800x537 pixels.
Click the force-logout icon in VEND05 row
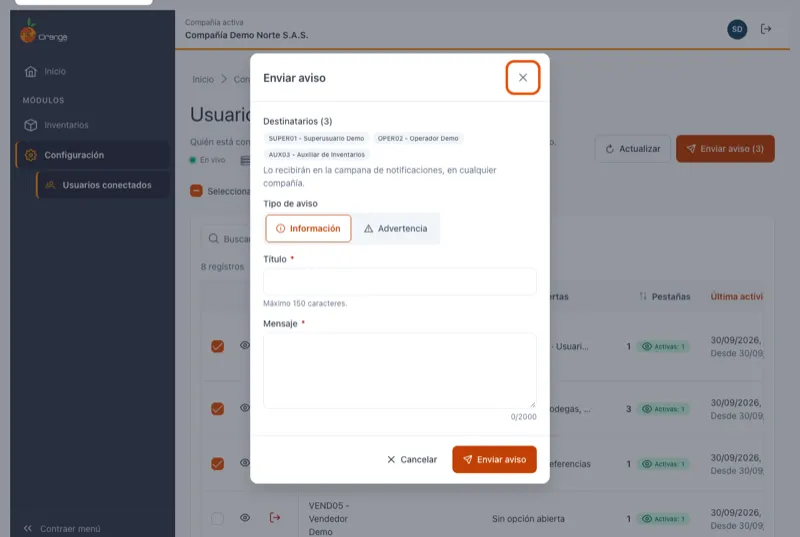click(x=274, y=518)
